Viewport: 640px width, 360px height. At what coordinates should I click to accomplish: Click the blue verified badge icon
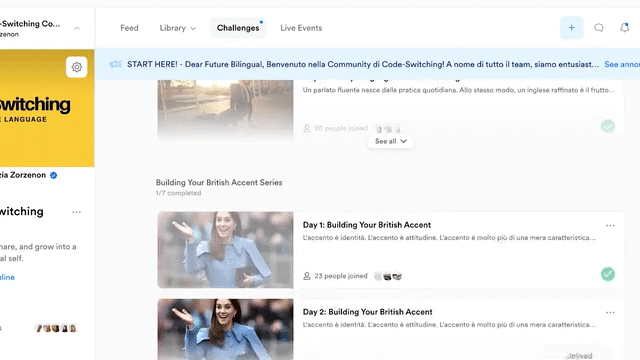(53, 175)
